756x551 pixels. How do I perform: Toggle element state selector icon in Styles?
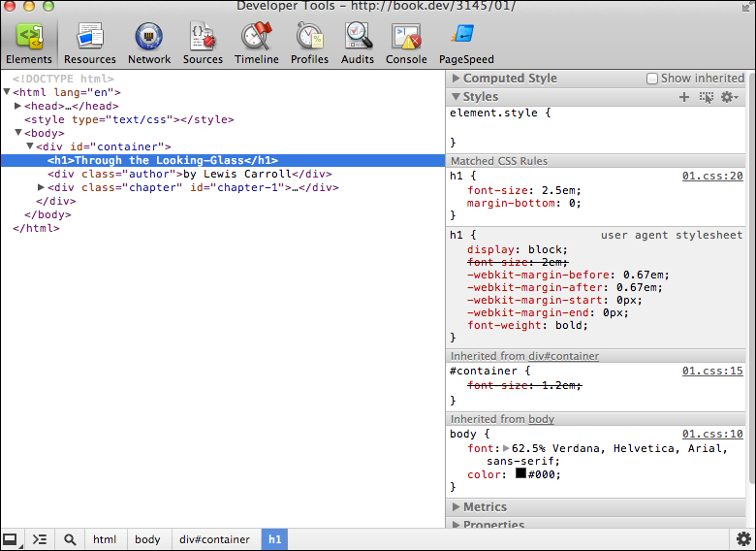click(x=707, y=97)
